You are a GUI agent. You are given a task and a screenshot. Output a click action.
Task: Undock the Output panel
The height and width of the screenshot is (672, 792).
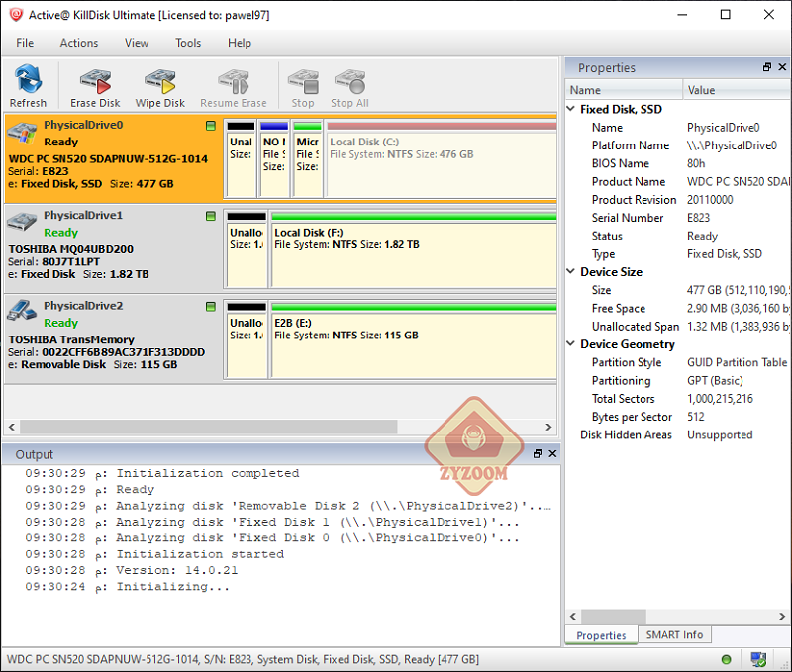coord(538,454)
